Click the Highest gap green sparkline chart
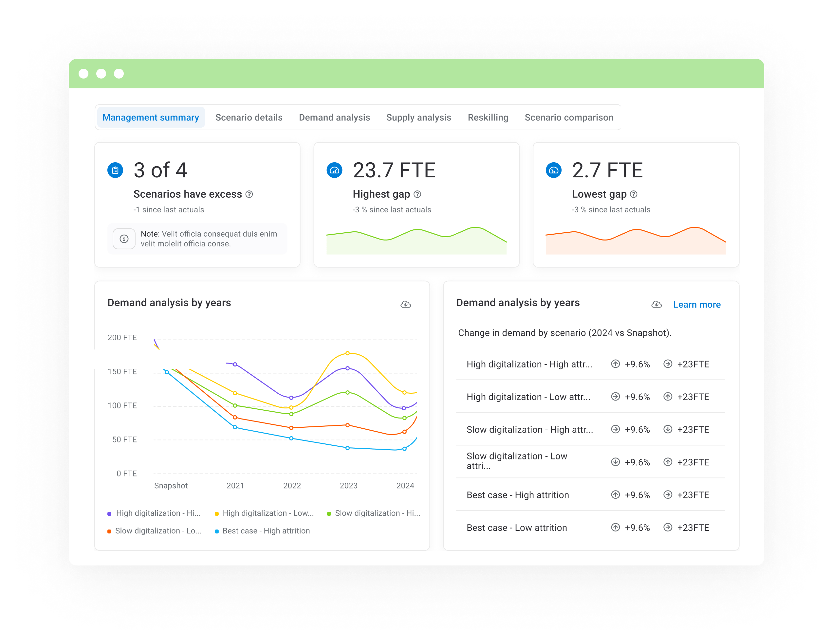The image size is (833, 644). pos(417,241)
